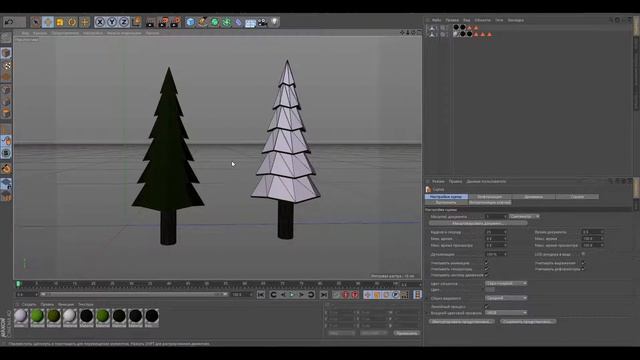Select the Scale tool
The image size is (640, 360).
(x=60, y=22)
